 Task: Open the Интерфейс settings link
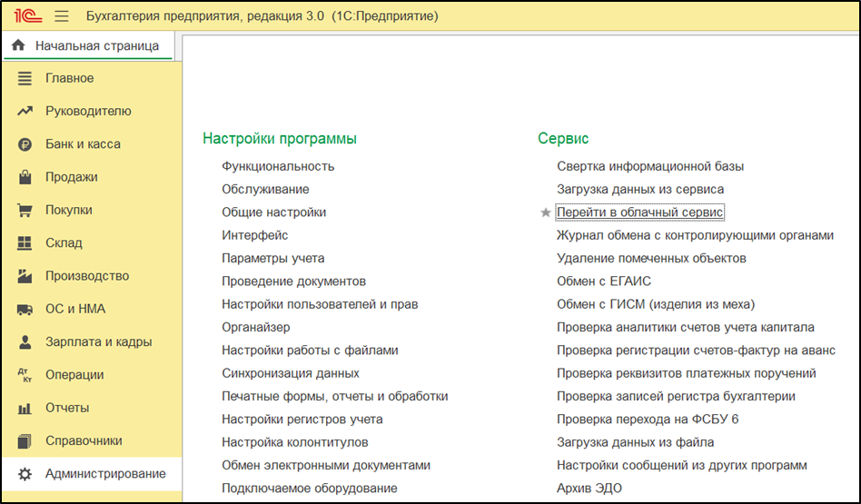click(x=255, y=235)
